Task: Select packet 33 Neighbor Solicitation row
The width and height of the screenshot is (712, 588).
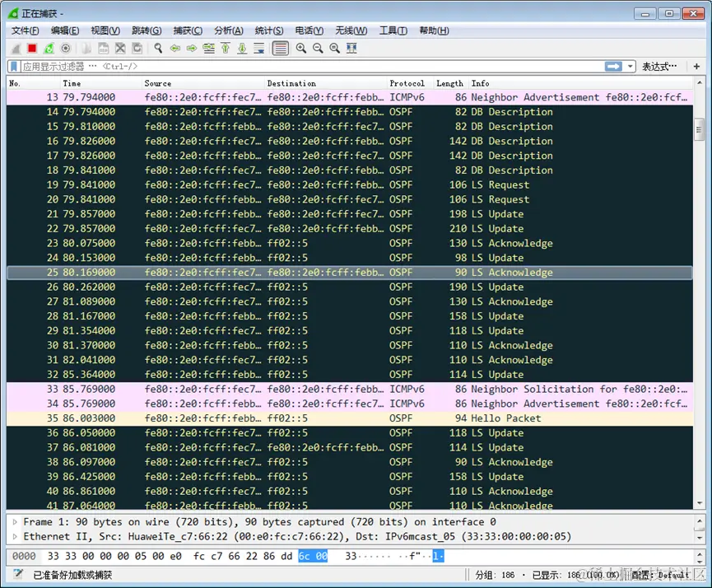Action: pyautogui.click(x=350, y=389)
